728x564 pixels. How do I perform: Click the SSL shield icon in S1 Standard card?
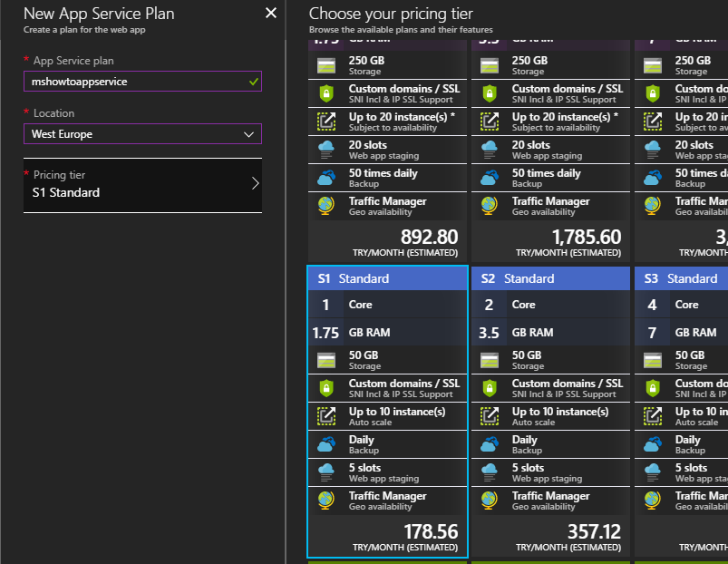[x=326, y=388]
